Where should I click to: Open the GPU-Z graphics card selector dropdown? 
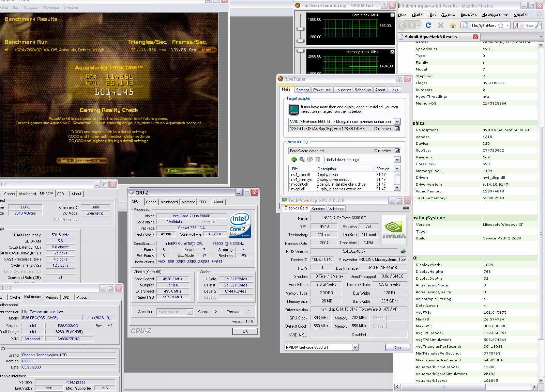tap(355, 347)
